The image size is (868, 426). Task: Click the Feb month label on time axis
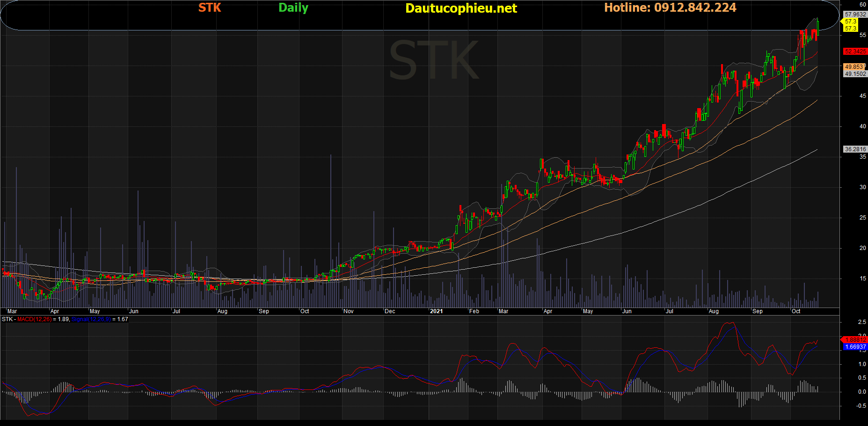click(x=474, y=311)
